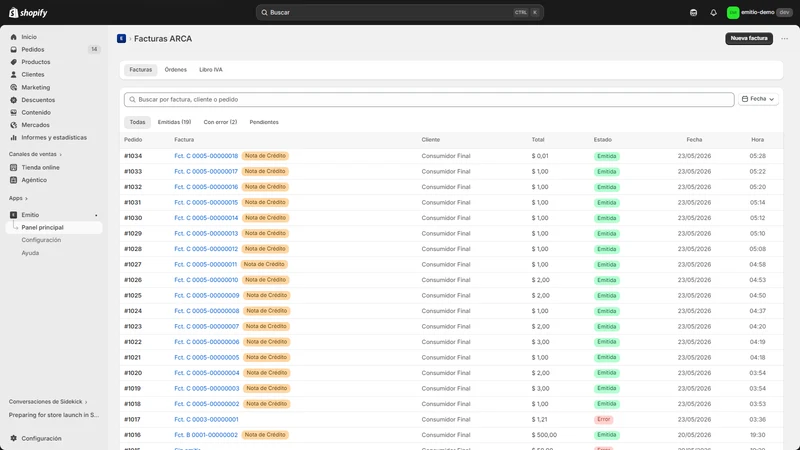Screen dimensions: 800x450
Task: Open the three-dot more actions menu
Action: point(784,39)
